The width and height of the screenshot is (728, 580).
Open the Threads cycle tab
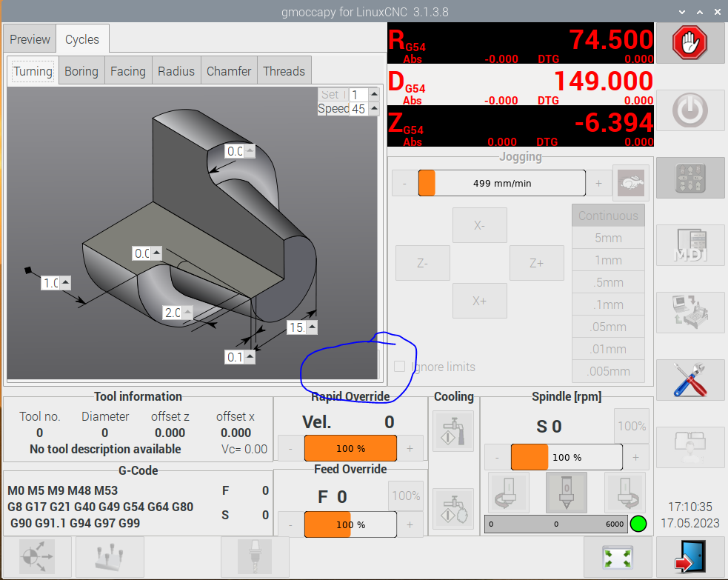pos(284,71)
